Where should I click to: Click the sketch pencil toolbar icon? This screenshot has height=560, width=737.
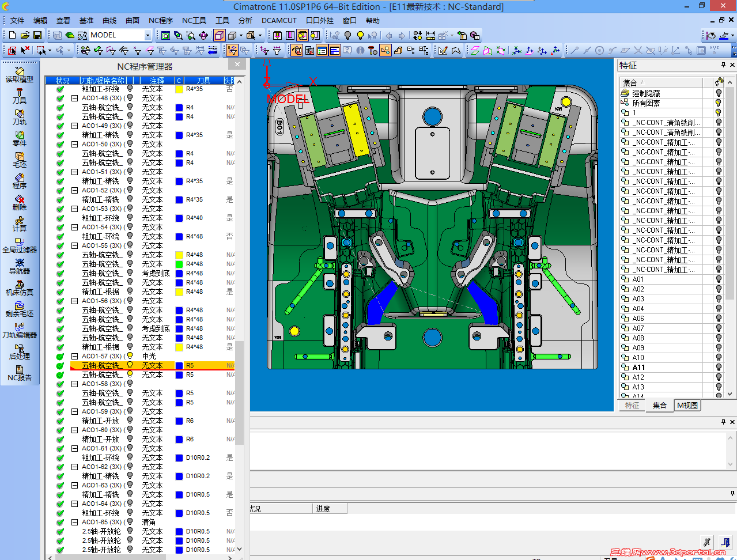coord(443,50)
